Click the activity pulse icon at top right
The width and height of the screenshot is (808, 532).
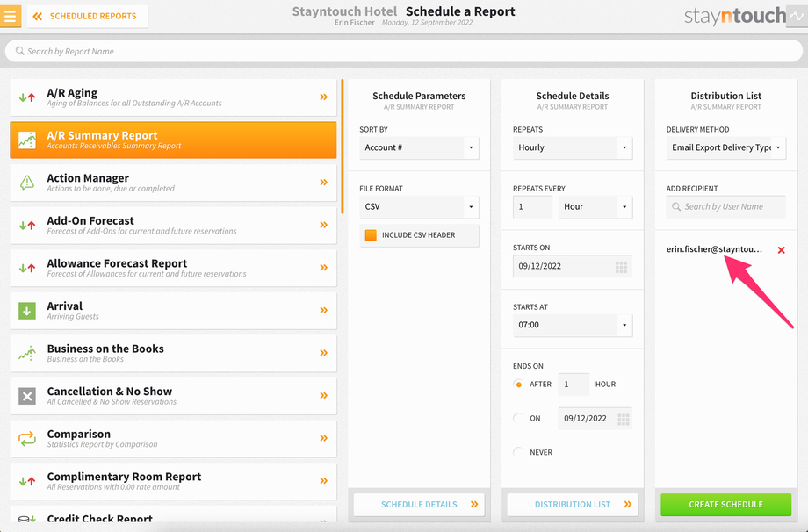(x=797, y=16)
